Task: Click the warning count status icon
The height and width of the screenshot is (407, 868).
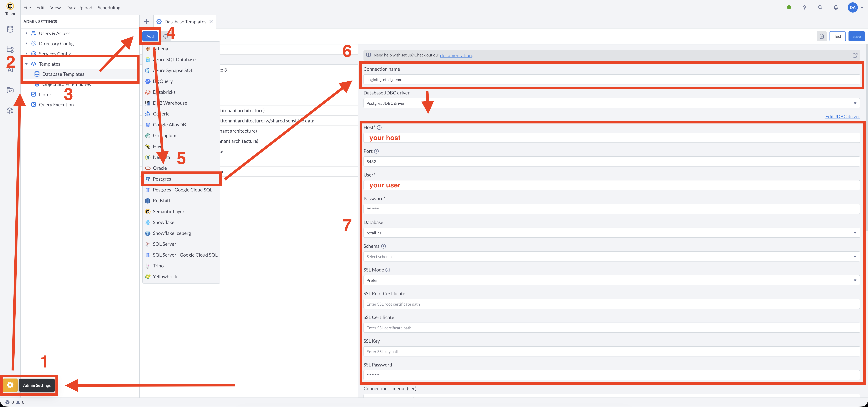Action: tap(18, 402)
